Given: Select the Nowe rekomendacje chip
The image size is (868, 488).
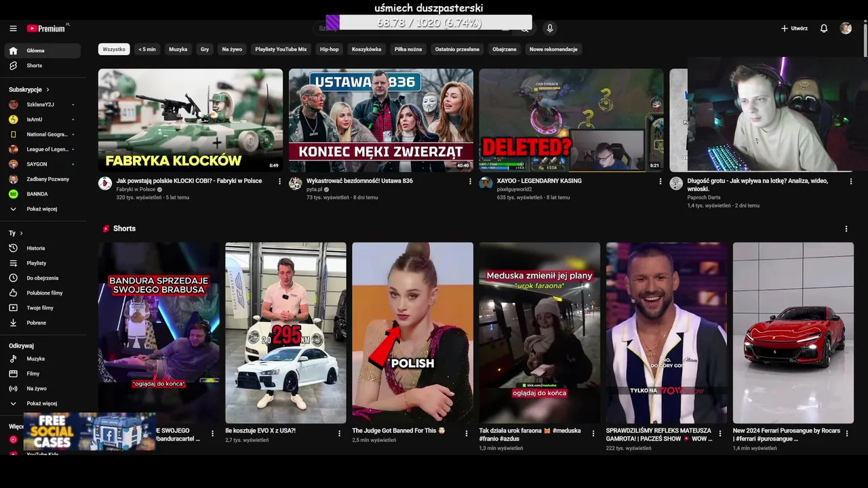Looking at the screenshot, I should click(x=553, y=49).
